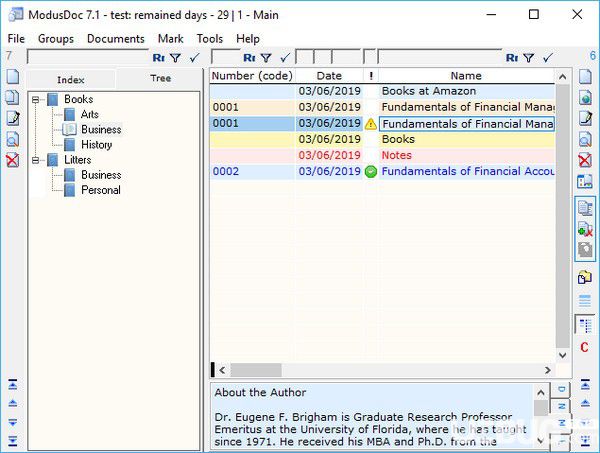This screenshot has height=453, width=600.
Task: Move document to top with right sidebar arrow
Action: coord(585,385)
